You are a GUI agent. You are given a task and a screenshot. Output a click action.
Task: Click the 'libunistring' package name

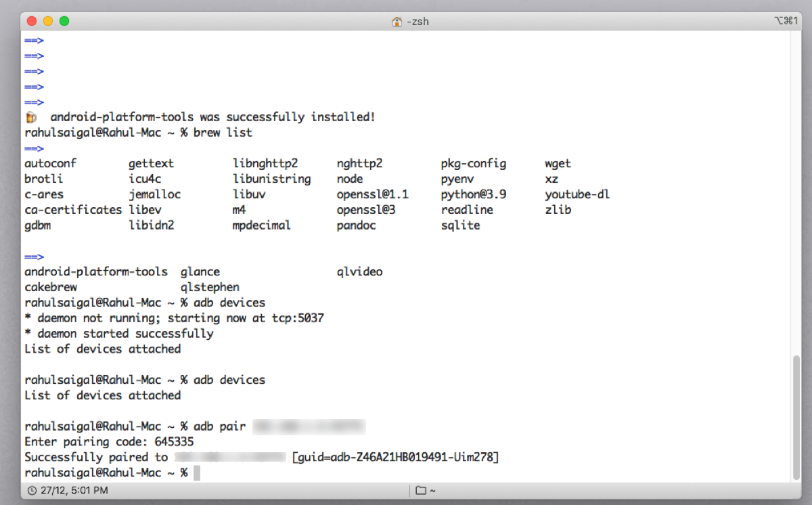[x=271, y=179]
